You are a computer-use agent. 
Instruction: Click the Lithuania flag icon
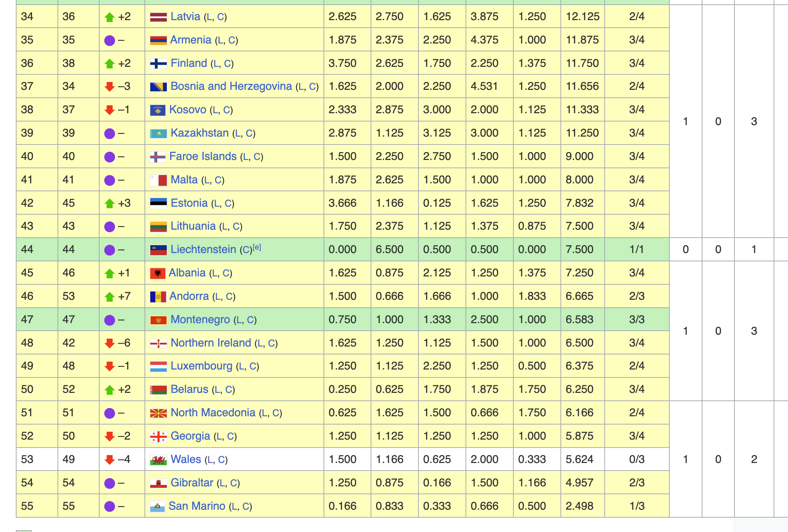[158, 226]
